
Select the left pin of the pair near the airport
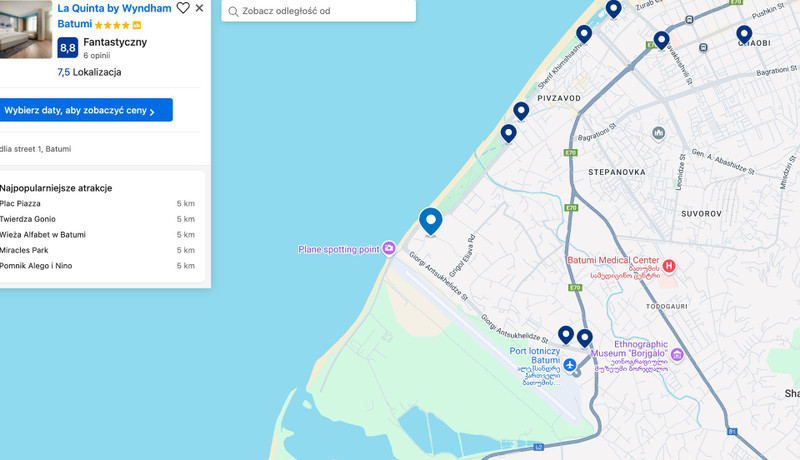[x=566, y=335]
